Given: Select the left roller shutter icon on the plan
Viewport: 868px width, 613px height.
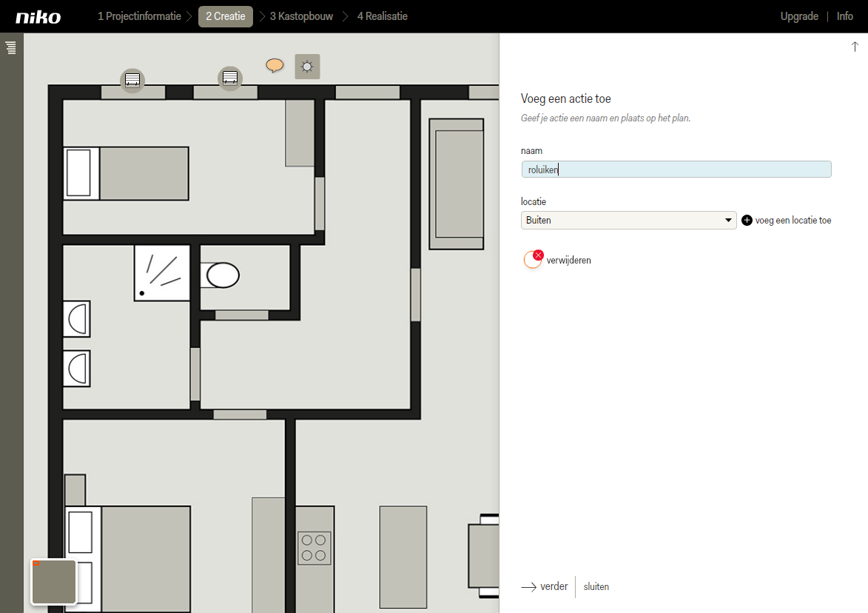Looking at the screenshot, I should [x=132, y=80].
